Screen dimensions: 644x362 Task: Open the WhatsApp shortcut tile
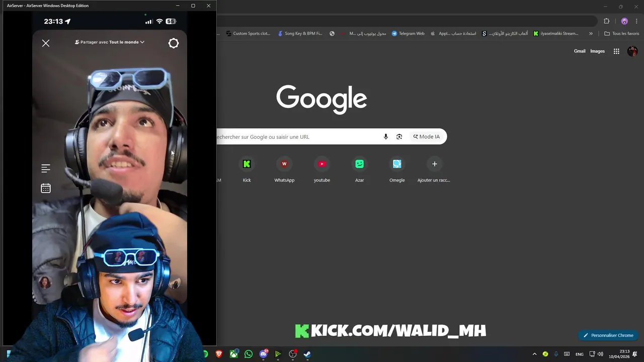click(x=284, y=170)
